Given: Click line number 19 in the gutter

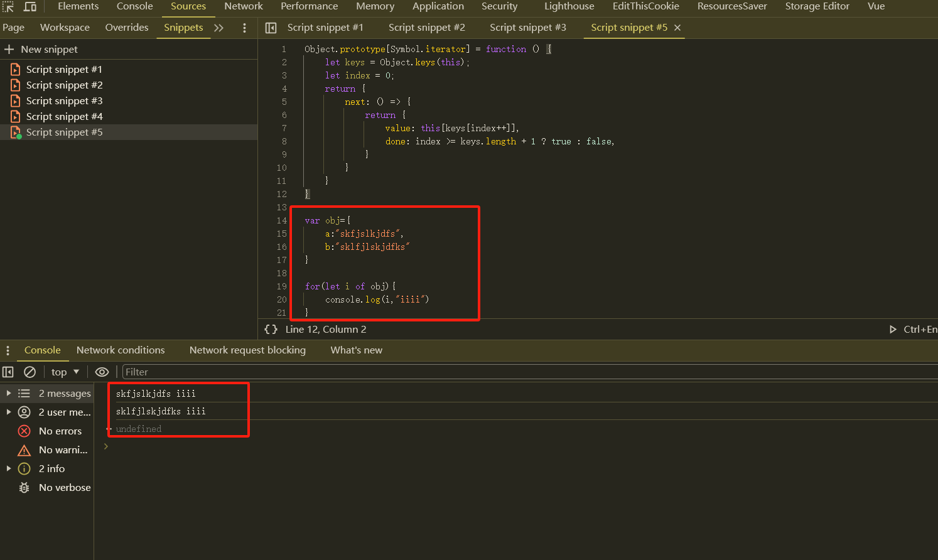Looking at the screenshot, I should (281, 286).
